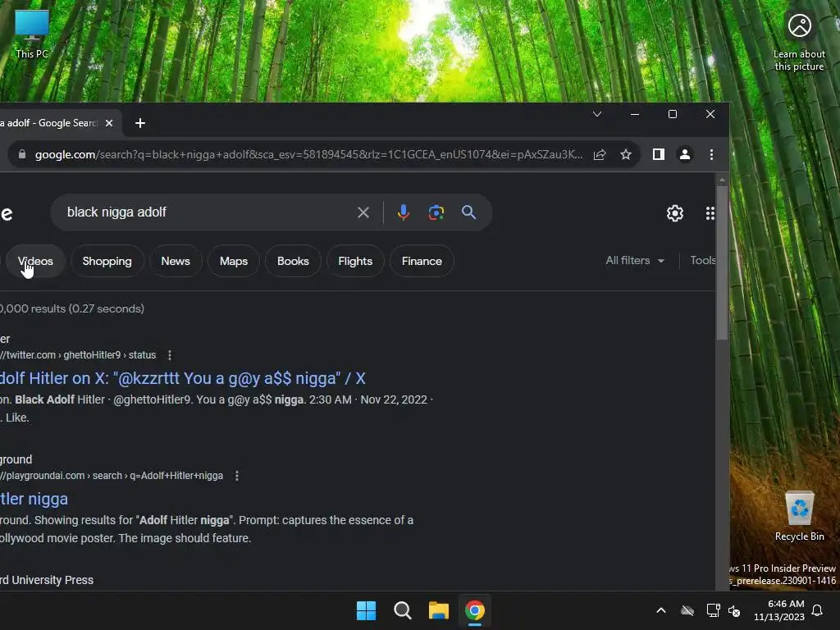Submit search with magnifier icon

pyautogui.click(x=468, y=212)
